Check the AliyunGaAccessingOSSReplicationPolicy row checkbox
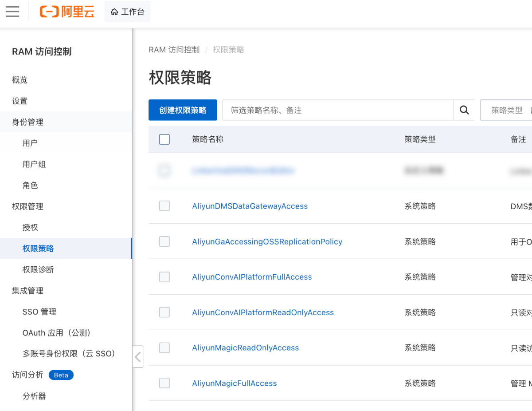532x411 pixels. 164,241
